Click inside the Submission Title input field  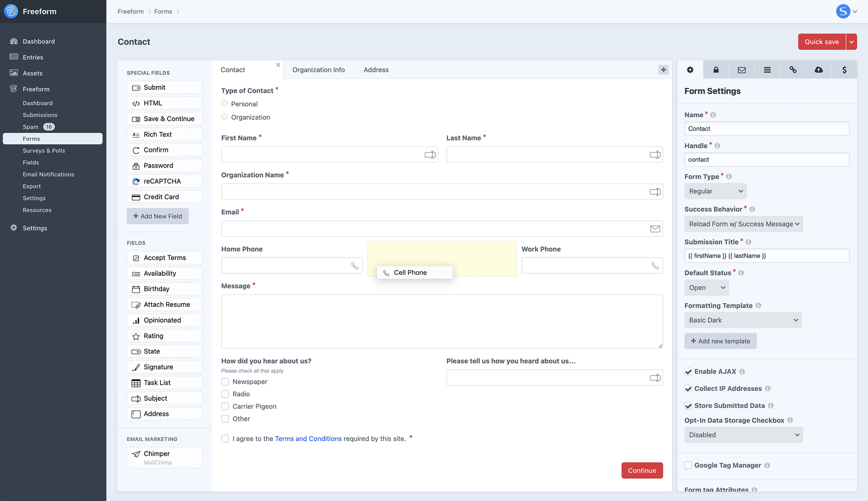click(766, 255)
